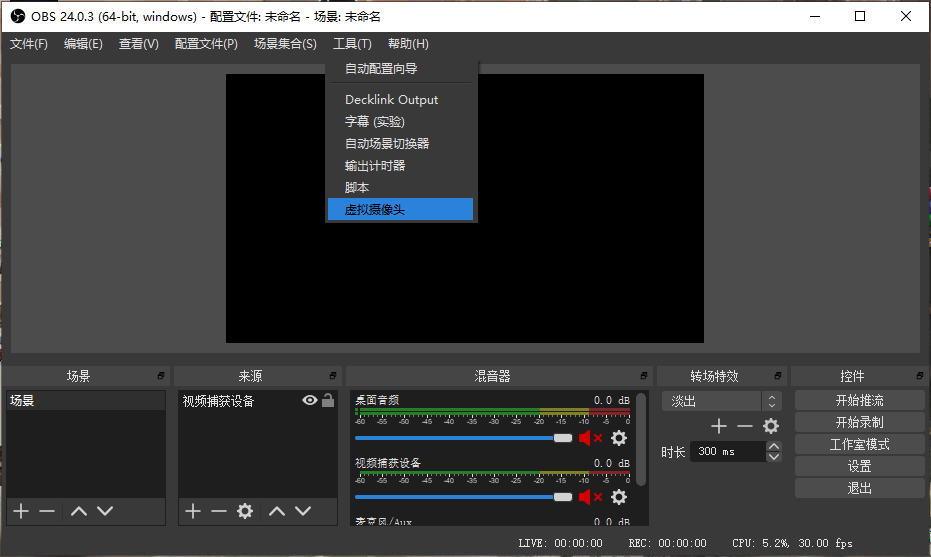Open the 查看(V) menu
The height and width of the screenshot is (557, 931).
point(138,44)
